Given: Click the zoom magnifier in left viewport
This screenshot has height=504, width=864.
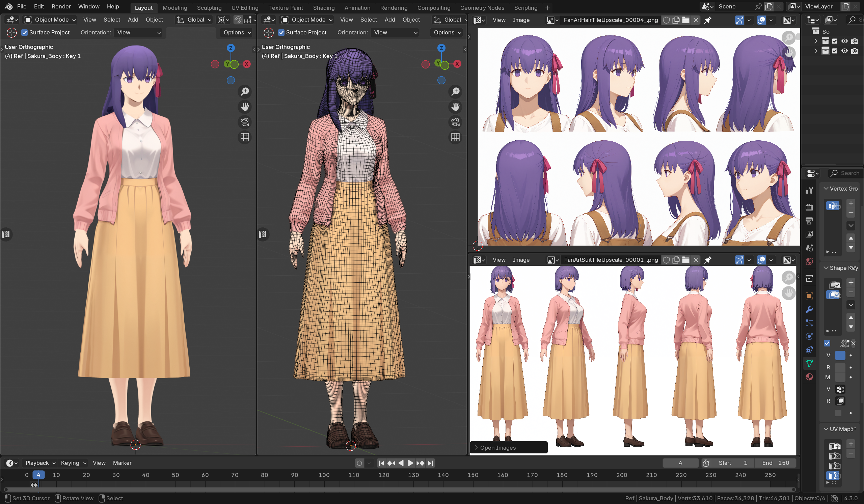Looking at the screenshot, I should click(245, 92).
